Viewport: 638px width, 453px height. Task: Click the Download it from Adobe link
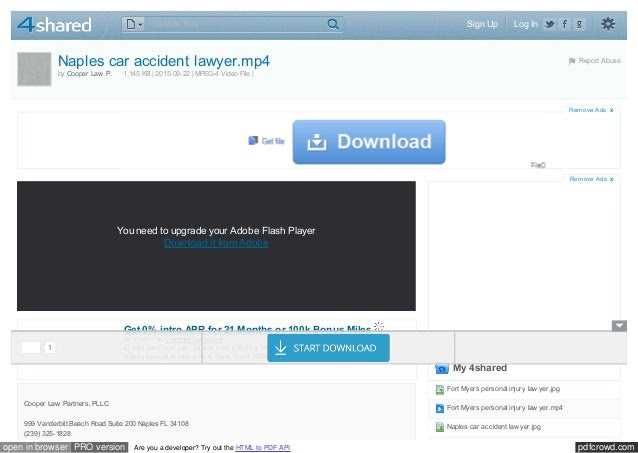[x=216, y=243]
